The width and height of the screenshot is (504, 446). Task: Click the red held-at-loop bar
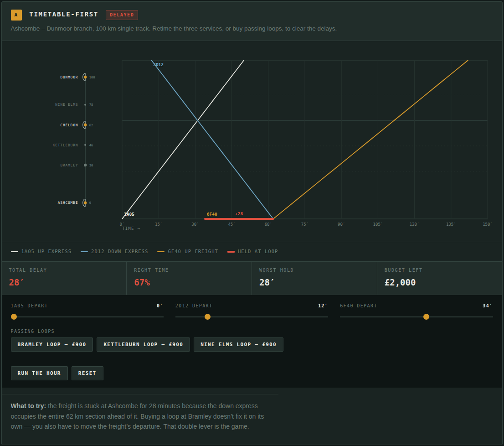(239, 218)
